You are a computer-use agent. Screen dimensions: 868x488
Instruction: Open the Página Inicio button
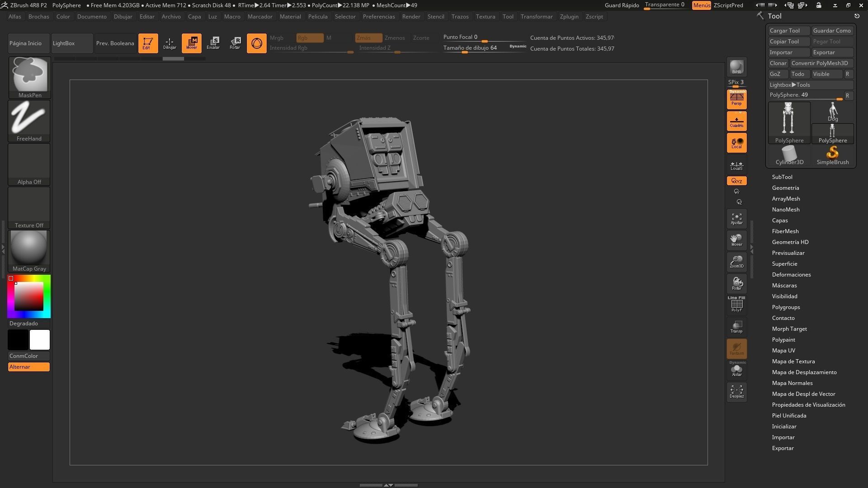(x=28, y=43)
